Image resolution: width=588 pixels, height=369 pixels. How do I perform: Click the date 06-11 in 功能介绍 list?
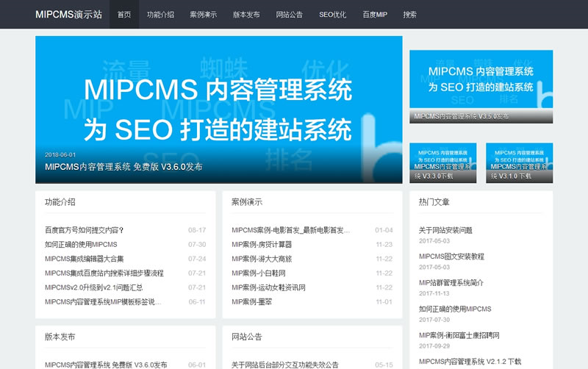tap(197, 301)
